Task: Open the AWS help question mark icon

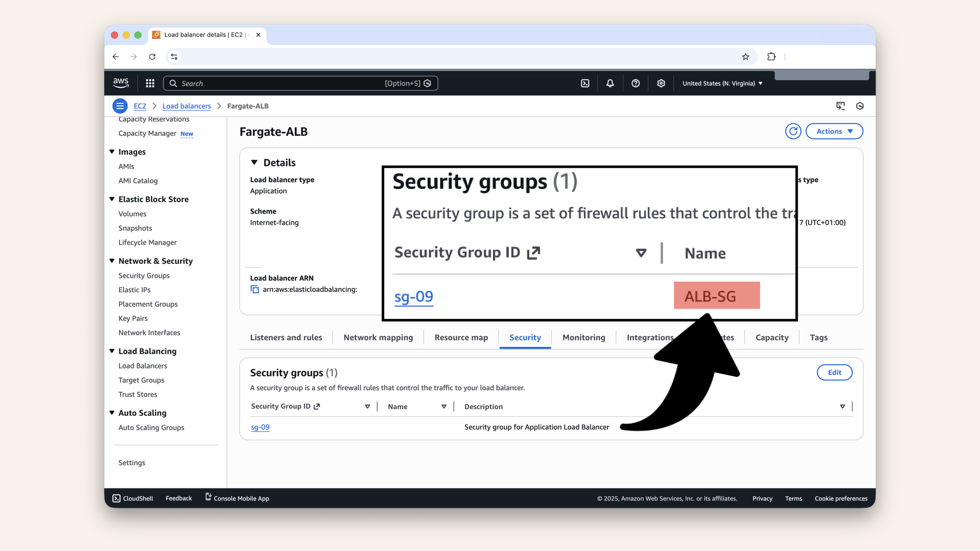Action: 635,83
